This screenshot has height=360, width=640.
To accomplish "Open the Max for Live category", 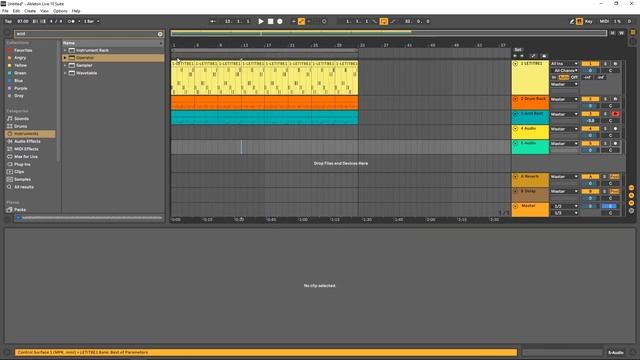I will point(26,156).
